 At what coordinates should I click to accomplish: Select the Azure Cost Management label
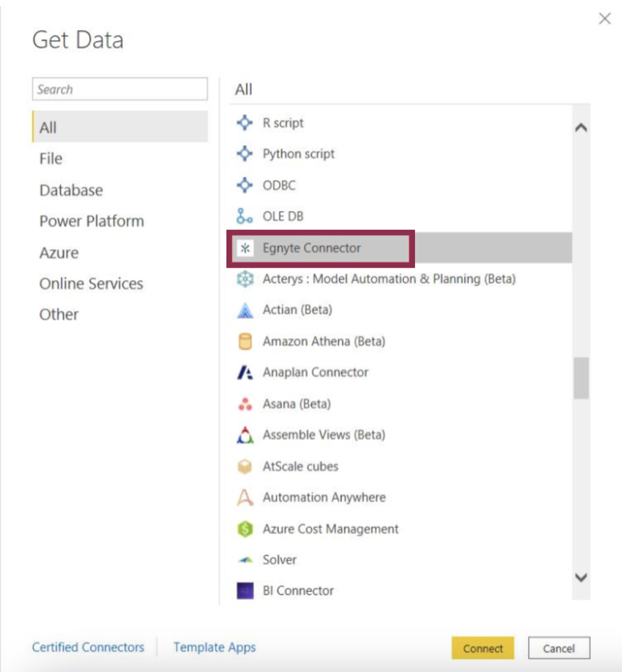click(x=330, y=529)
